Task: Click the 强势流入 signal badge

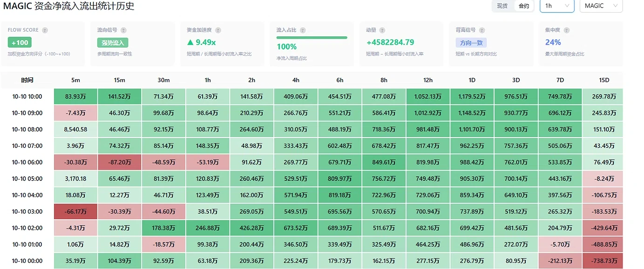Action: tap(113, 42)
